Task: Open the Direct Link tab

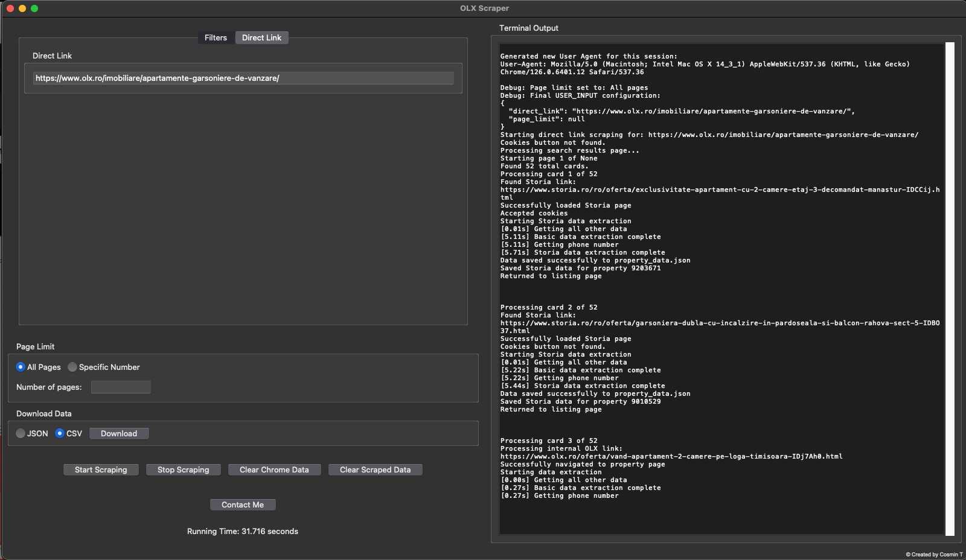Action: 261,37
